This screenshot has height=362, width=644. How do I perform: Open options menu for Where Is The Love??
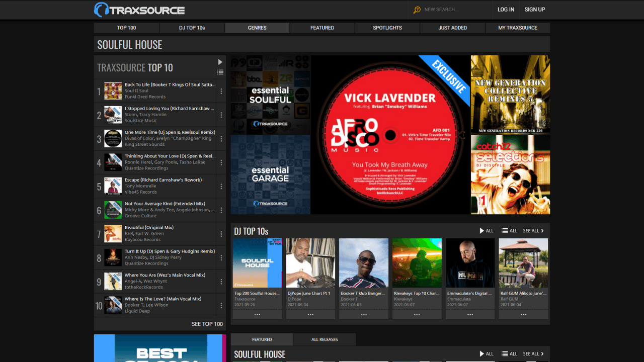click(x=221, y=306)
